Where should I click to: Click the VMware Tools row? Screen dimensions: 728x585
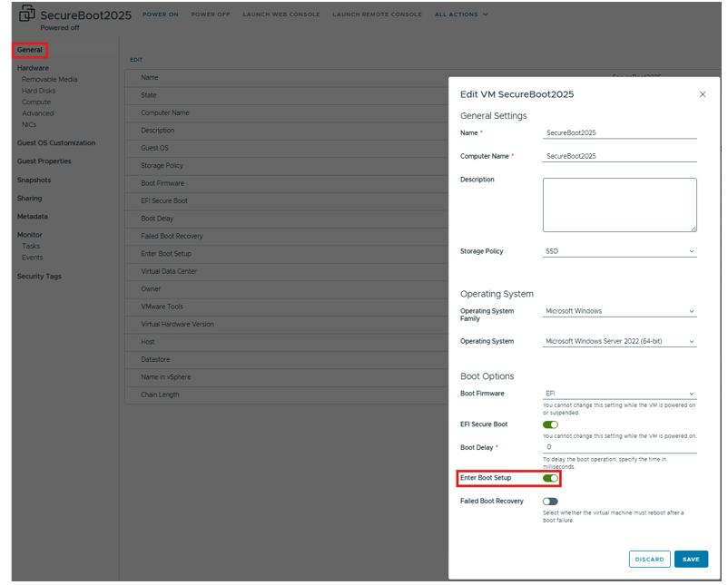click(287, 307)
